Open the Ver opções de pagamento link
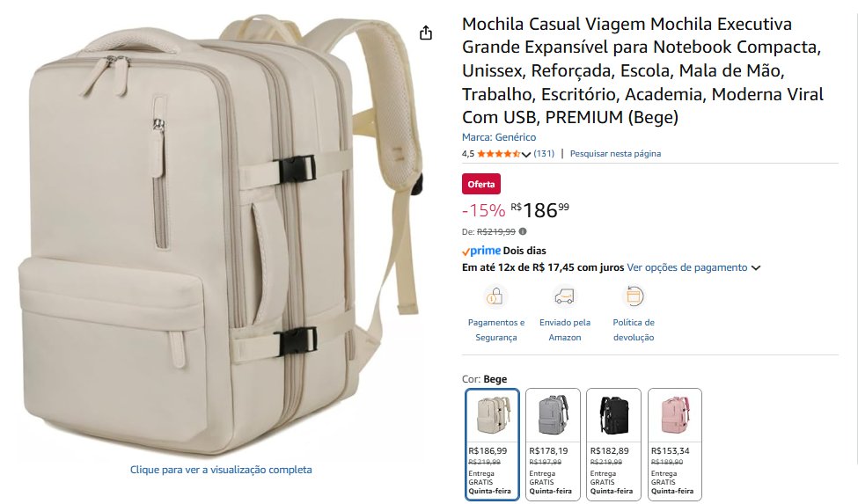Viewport: 858px width, 504px height. (686, 267)
